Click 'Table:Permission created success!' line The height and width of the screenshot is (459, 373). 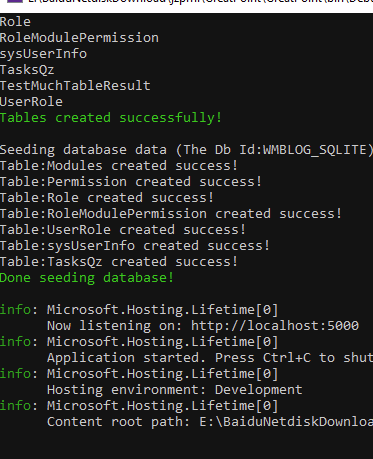coord(131,182)
